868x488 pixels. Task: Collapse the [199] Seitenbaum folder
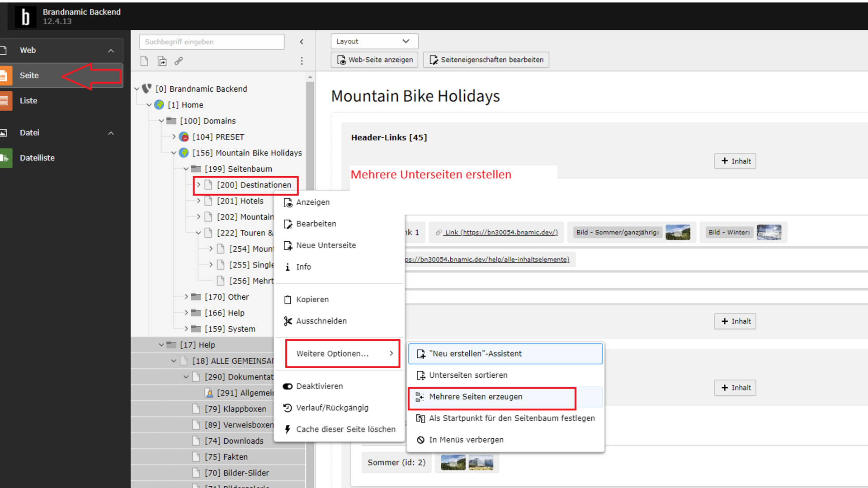tap(186, 169)
